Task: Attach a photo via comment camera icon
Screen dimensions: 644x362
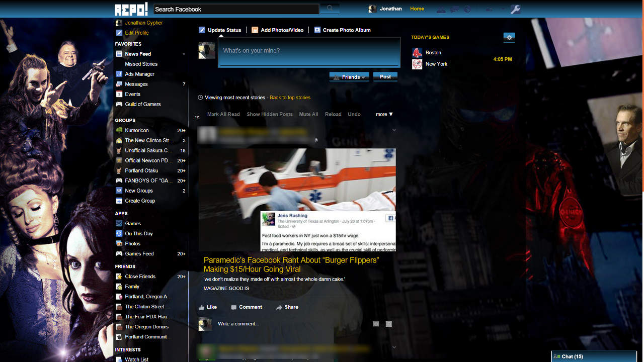Action: [376, 324]
